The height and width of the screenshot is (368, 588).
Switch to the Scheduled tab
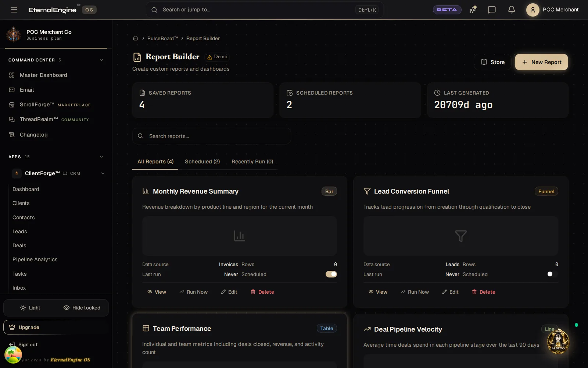point(202,162)
